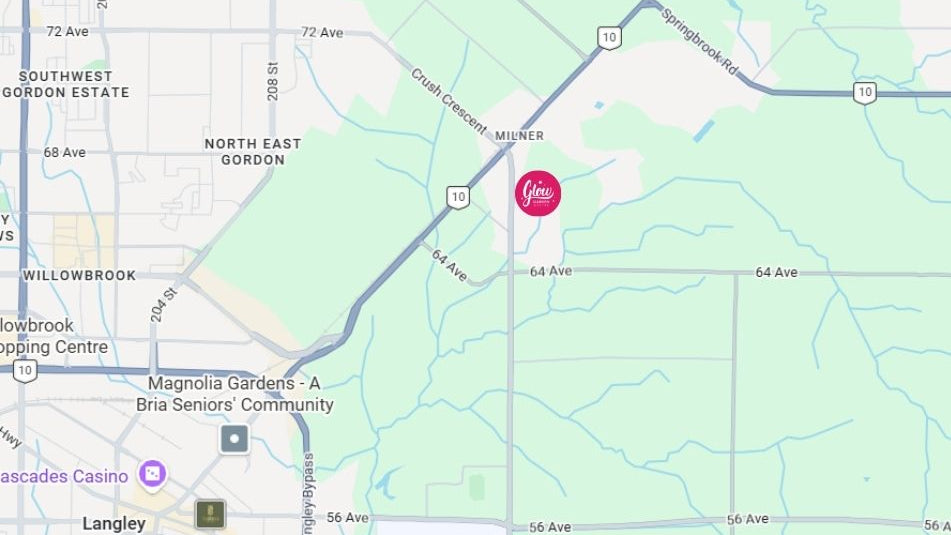Select the Cascades Casino purple dice icon
This screenshot has height=535, width=951.
(152, 474)
